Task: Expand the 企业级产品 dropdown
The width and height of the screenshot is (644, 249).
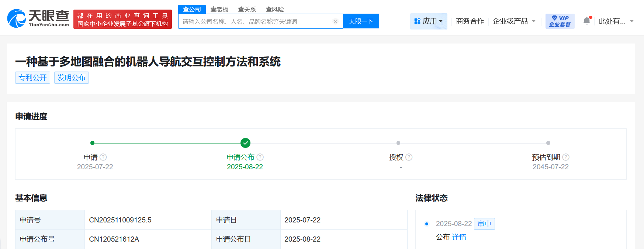Action: coord(514,21)
